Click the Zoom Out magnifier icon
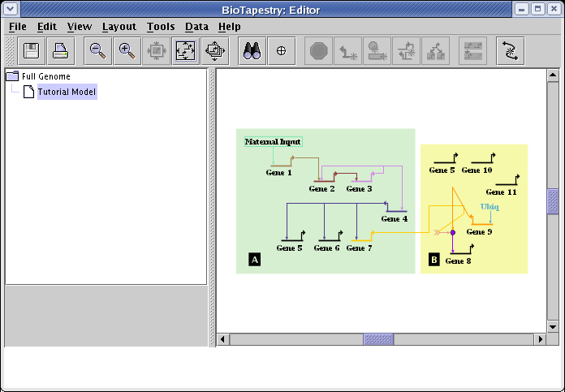Screen dimensions: 565x392 97,51
